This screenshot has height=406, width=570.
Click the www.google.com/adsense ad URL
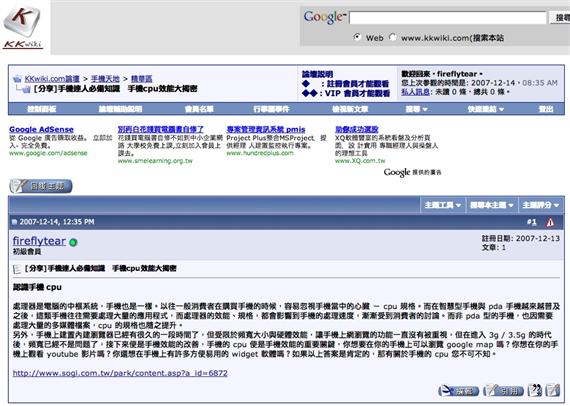pos(48,153)
